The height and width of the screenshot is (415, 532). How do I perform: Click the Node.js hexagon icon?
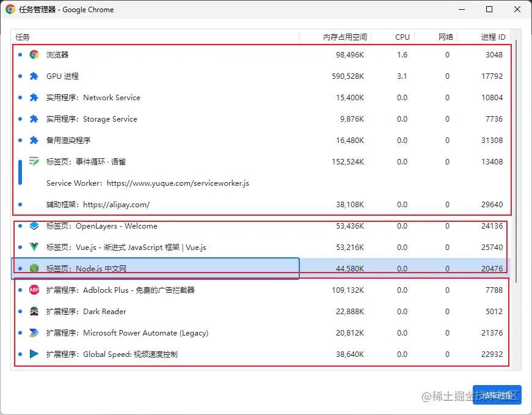coord(34,268)
